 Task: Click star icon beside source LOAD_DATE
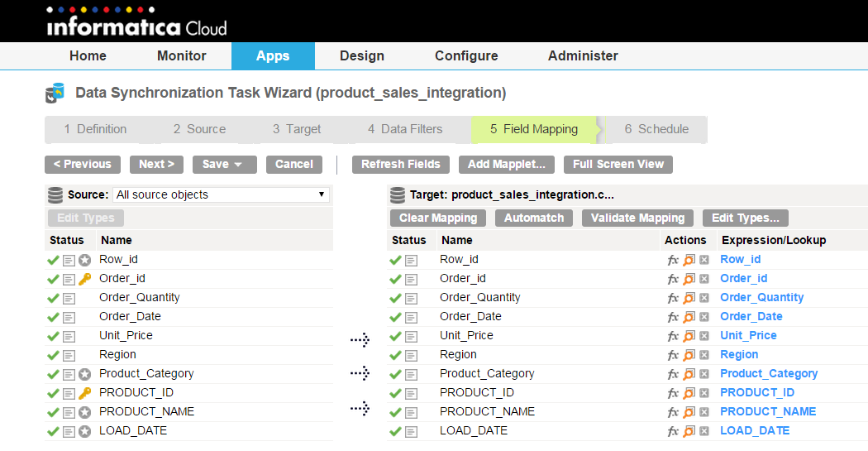point(84,431)
